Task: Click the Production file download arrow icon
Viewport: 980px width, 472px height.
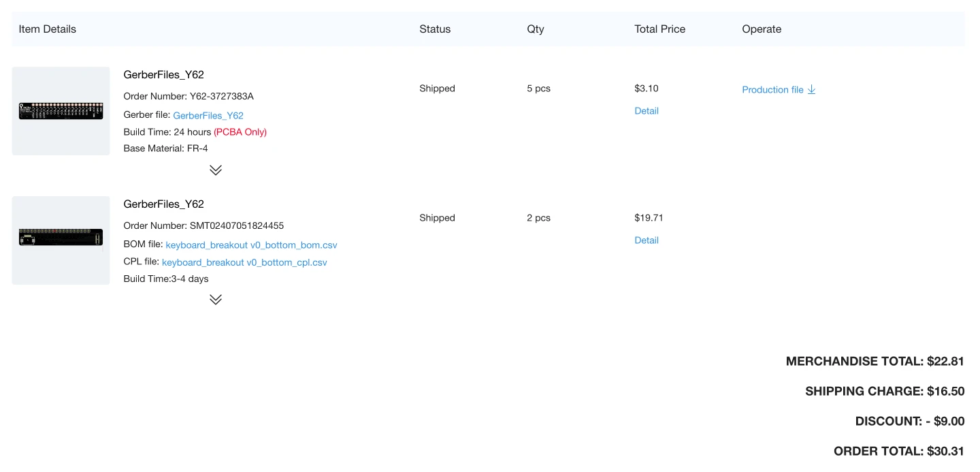Action: (x=811, y=90)
